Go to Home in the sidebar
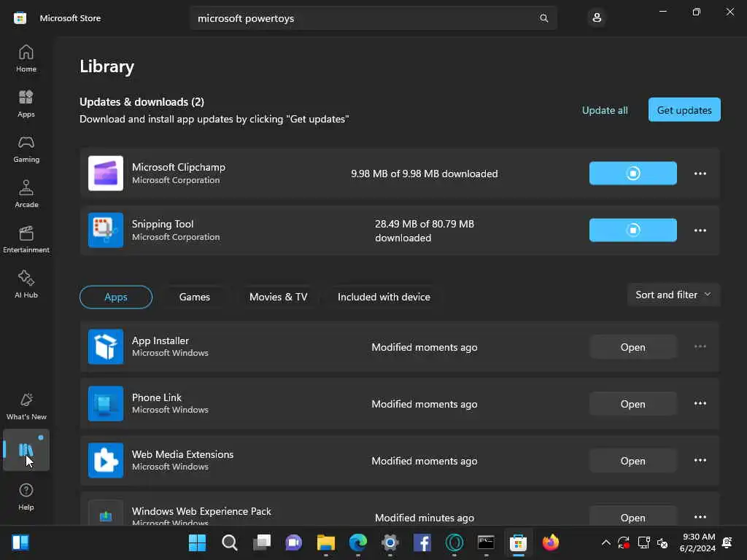 26,58
